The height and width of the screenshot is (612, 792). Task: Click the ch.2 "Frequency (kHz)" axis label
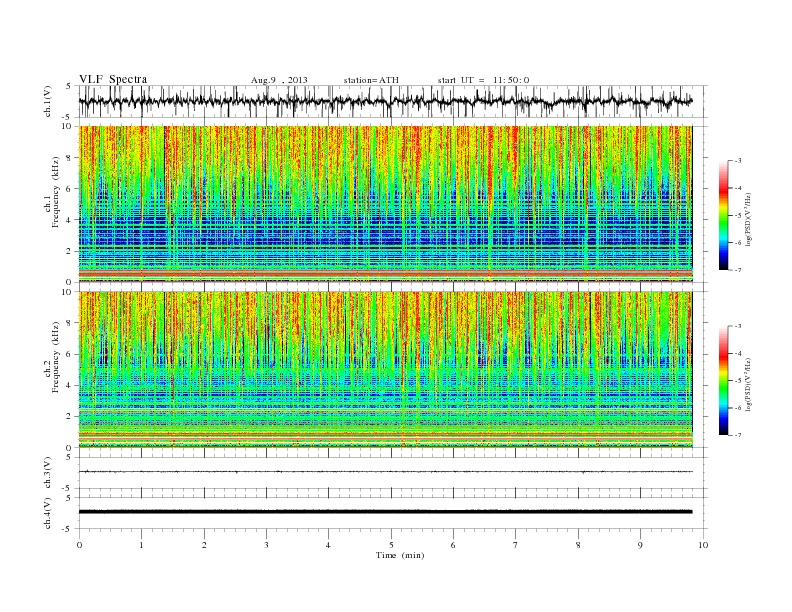click(x=55, y=356)
